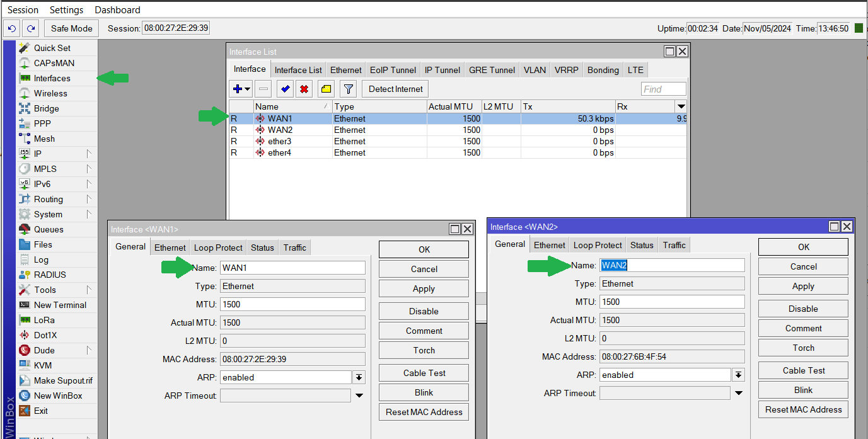The height and width of the screenshot is (439, 868).
Task: Enable the selected interface with the blue checkmark
Action: [284, 88]
